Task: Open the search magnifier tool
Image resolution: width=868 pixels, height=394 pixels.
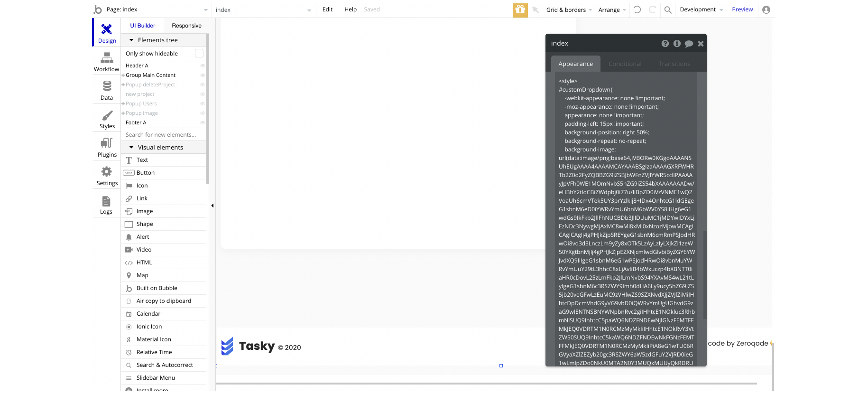Action: tap(668, 9)
